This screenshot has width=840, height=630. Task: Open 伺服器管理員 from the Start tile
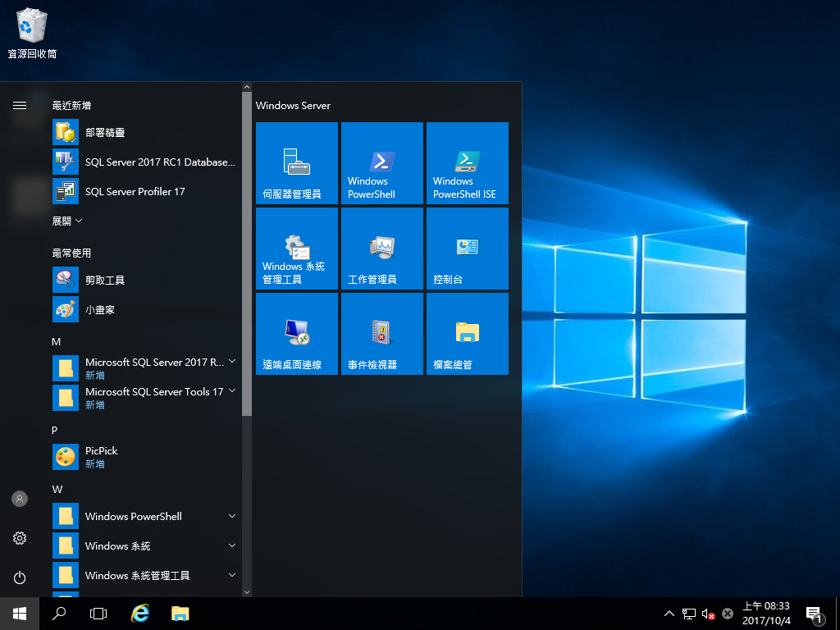[x=296, y=162]
